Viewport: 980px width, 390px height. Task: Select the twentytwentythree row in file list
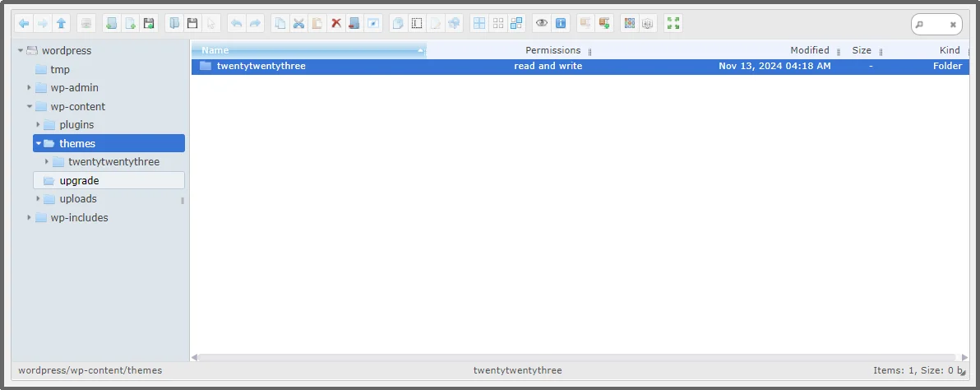(580, 67)
